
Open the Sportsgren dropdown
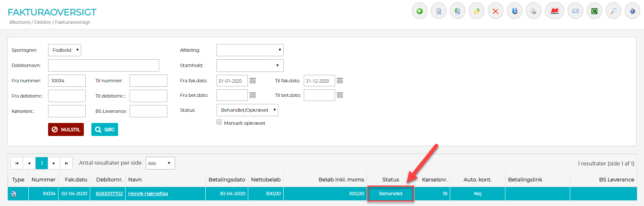[64, 50]
